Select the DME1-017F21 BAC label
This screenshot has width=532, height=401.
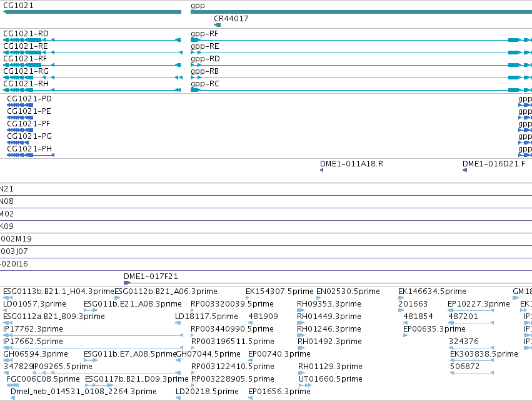pyautogui.click(x=151, y=277)
